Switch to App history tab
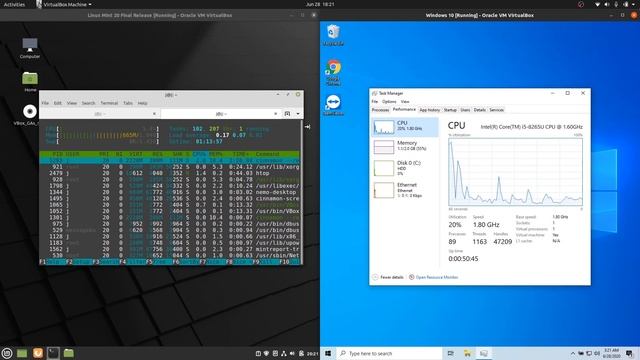The height and width of the screenshot is (360, 640). pos(430,110)
